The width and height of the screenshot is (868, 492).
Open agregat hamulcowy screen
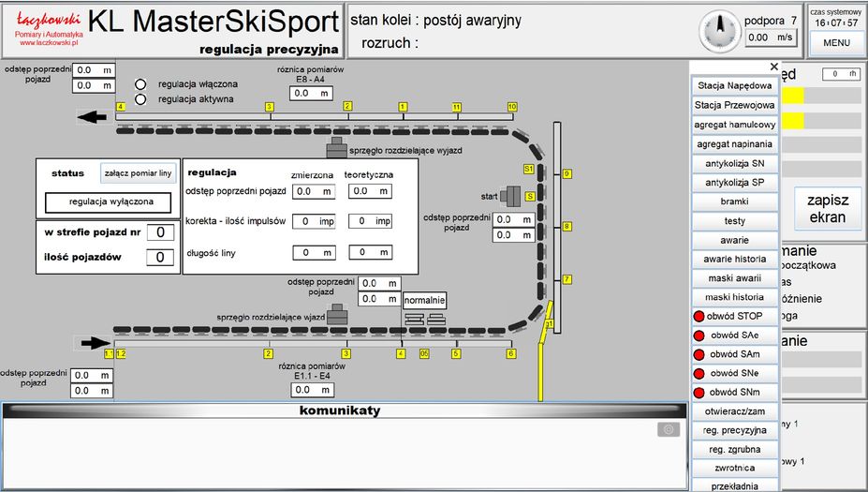pos(735,125)
